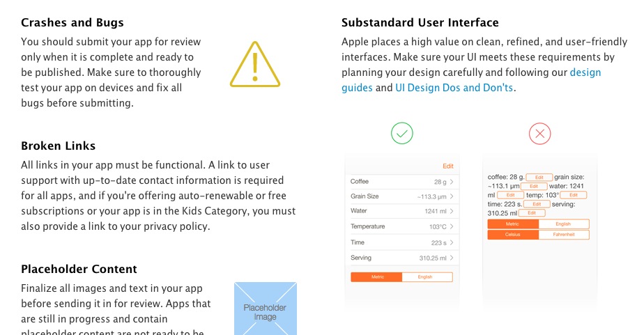Viewport: 644px width, 335px height.
Task: Select English segment in the bad example
Action: point(564,224)
